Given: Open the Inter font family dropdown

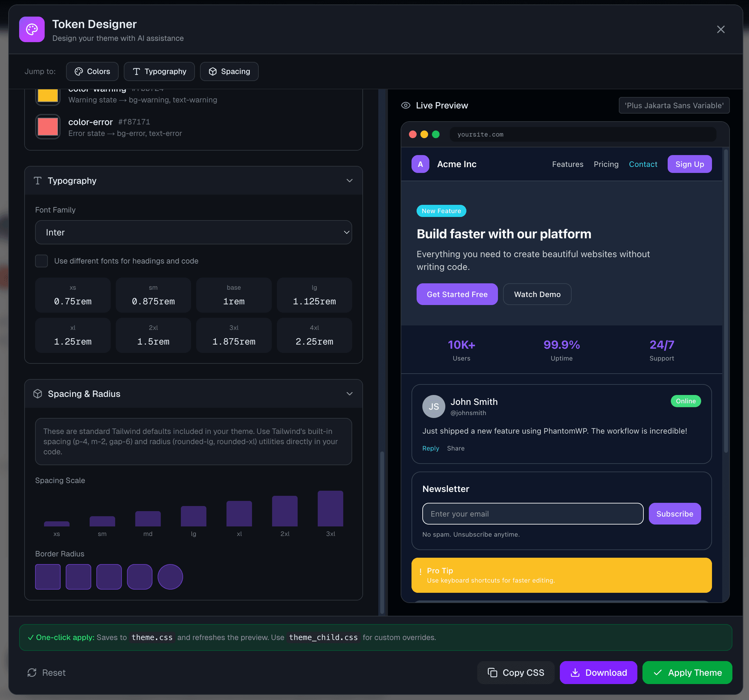Looking at the screenshot, I should tap(193, 233).
